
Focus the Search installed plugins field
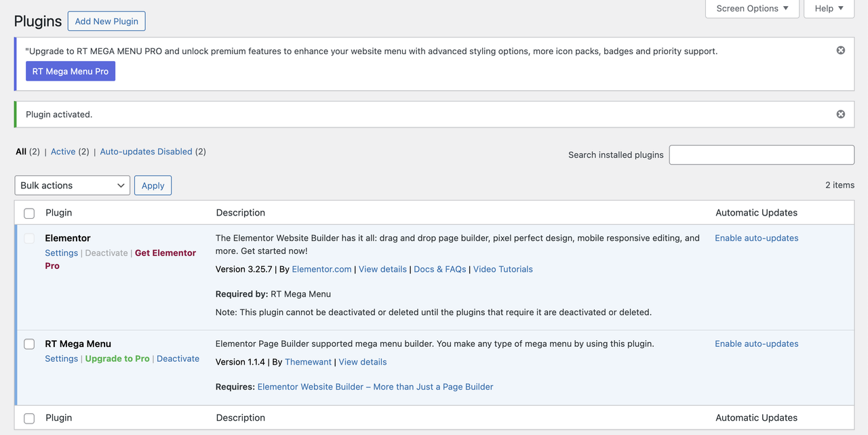(762, 154)
